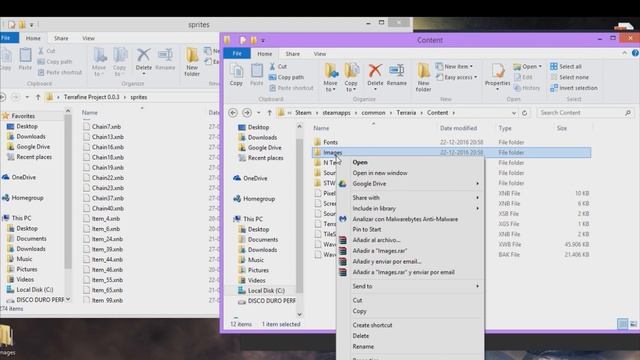Open the Copy to dropdown in Content ribbon
The width and height of the screenshot is (640, 360).
coord(351,87)
